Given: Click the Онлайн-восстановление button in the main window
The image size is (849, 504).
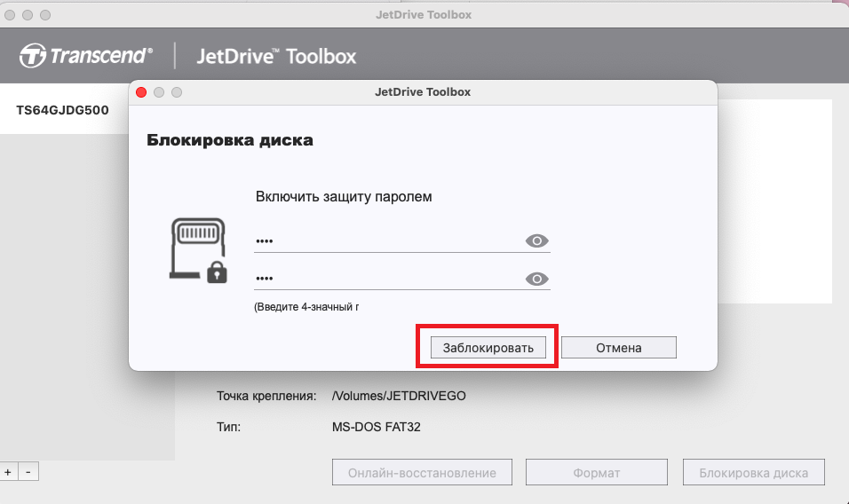Looking at the screenshot, I should (422, 473).
